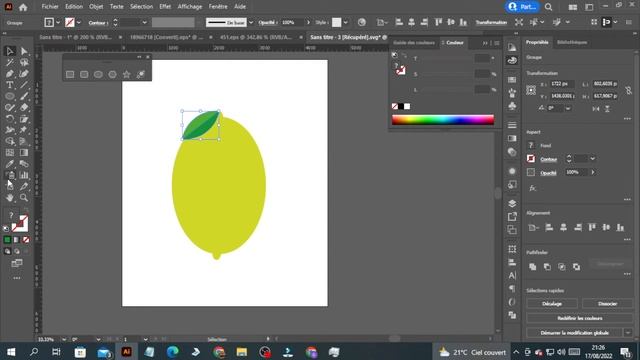Viewport: 640px width, 360px height.
Task: Click the Redéfinir les couleurs button
Action: tap(580, 318)
